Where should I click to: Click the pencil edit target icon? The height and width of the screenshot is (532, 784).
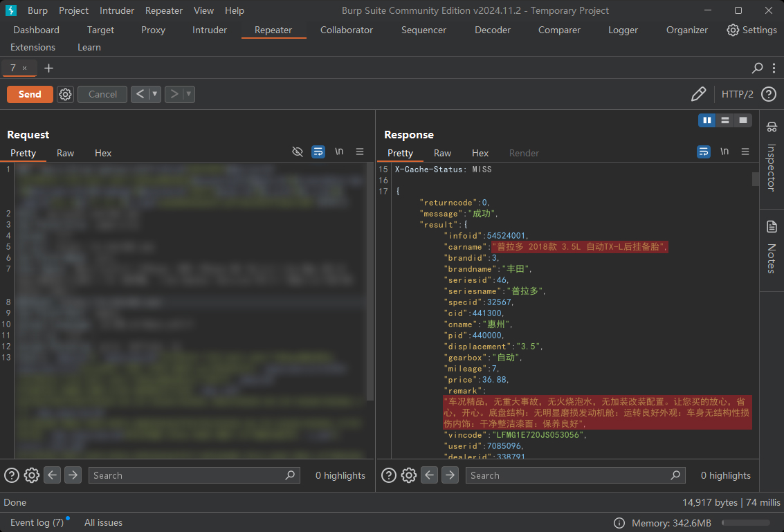pyautogui.click(x=698, y=94)
